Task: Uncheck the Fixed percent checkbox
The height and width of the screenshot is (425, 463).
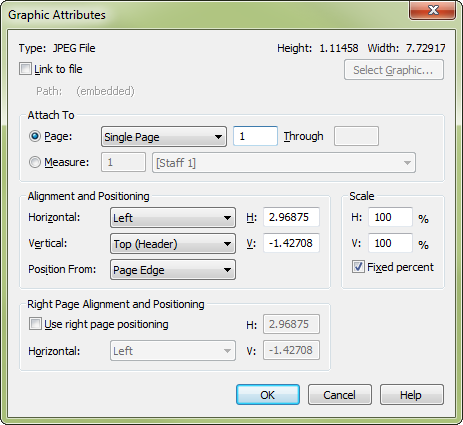Action: pyautogui.click(x=358, y=267)
